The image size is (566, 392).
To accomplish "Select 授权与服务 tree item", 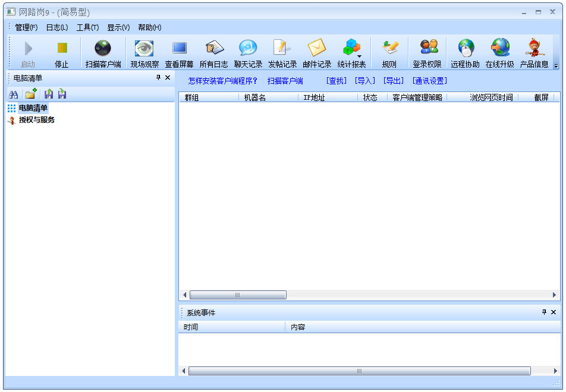I will (36, 120).
